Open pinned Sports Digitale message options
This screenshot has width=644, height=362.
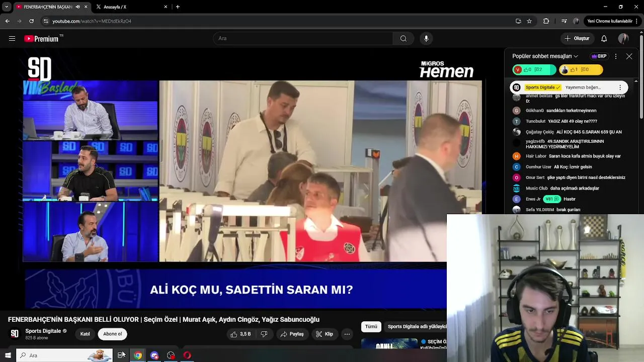click(620, 87)
